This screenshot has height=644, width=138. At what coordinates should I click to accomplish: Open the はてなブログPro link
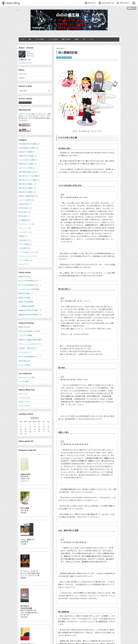pos(24,406)
